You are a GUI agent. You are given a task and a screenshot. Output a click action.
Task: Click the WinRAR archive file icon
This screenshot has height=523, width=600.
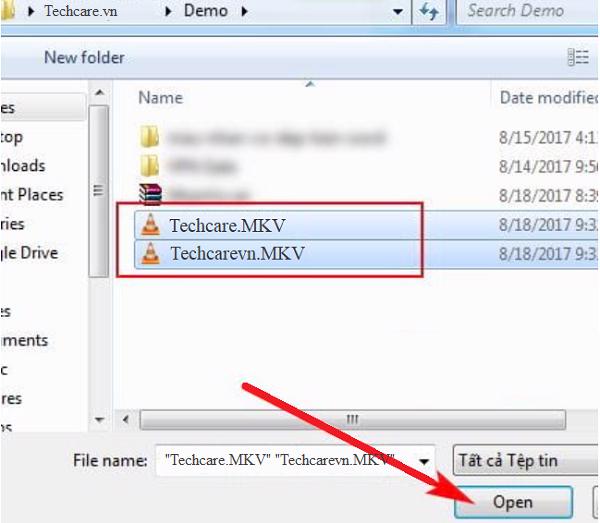coord(150,194)
